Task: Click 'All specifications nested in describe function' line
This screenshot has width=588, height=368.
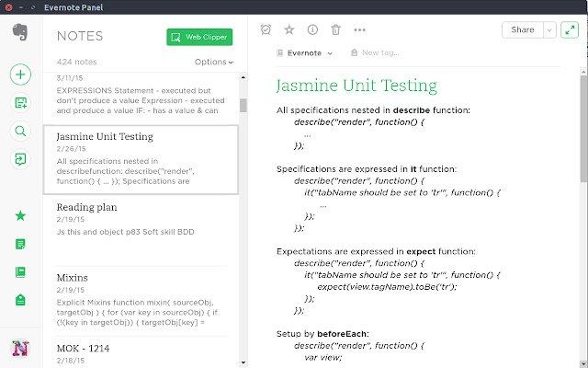Action: click(x=373, y=110)
